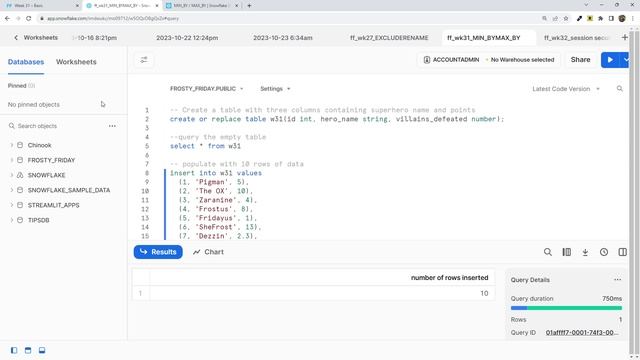
Task: Toggle the query details side panel
Action: (622, 252)
